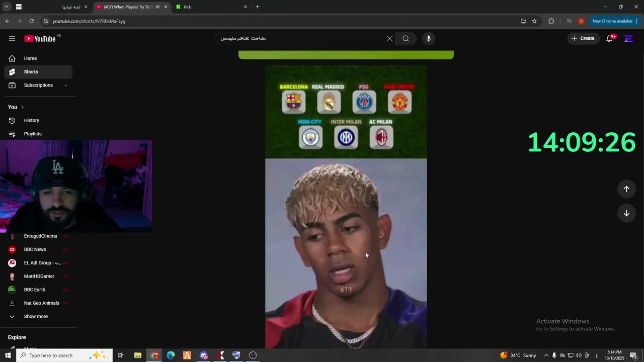The height and width of the screenshot is (362, 644).
Task: Open volume control in system tray
Action: (x=578, y=355)
